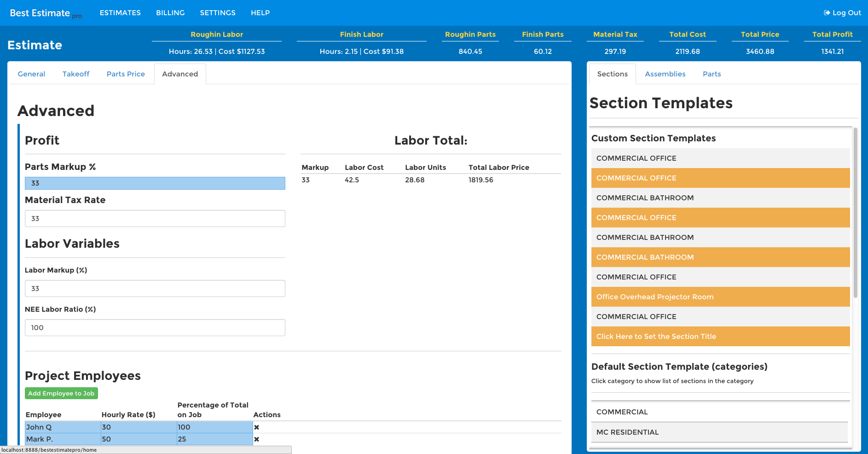The height and width of the screenshot is (454, 868).
Task: Remove Mark P. using the X action icon
Action: point(256,439)
